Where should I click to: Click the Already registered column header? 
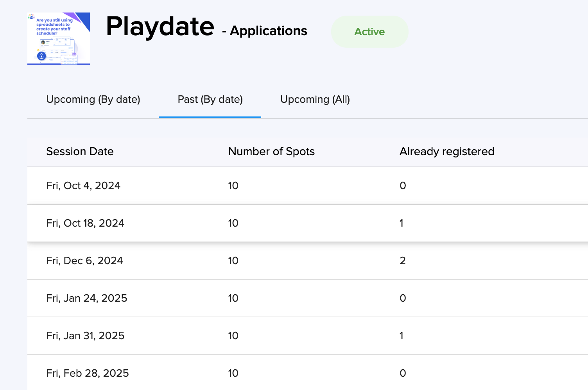click(446, 152)
